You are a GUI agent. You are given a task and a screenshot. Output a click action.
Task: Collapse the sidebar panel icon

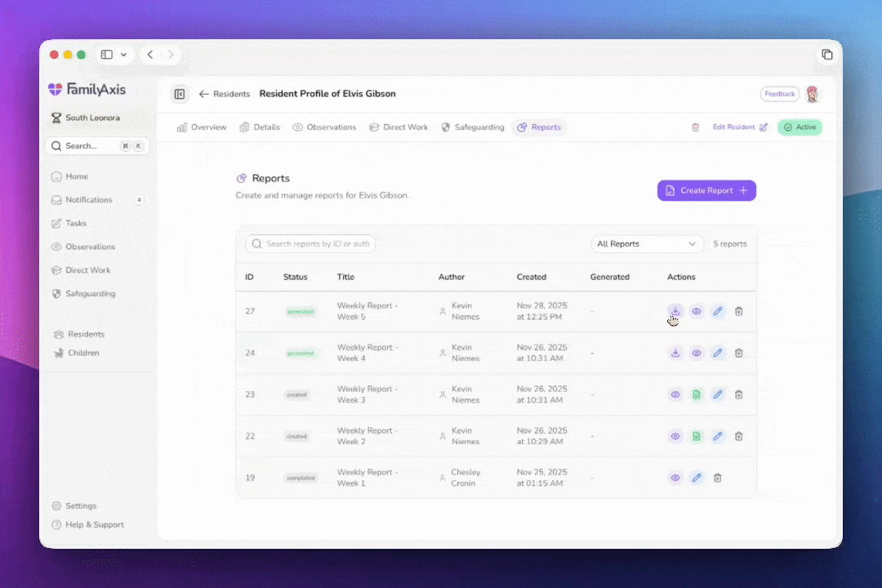coord(180,94)
